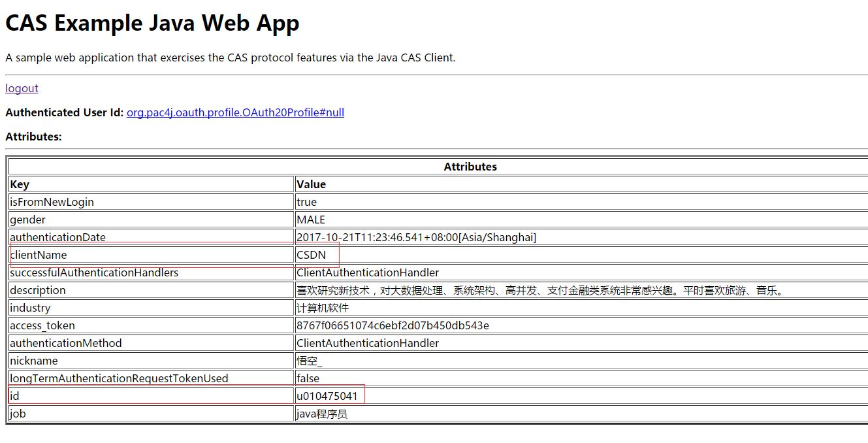
Task: Select the Authenticated User Id label text
Action: [x=62, y=112]
